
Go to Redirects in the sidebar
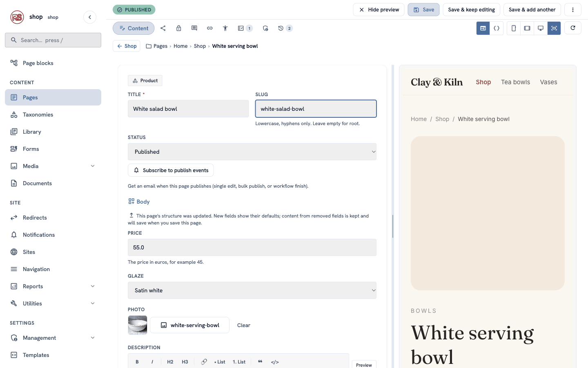(x=53, y=218)
